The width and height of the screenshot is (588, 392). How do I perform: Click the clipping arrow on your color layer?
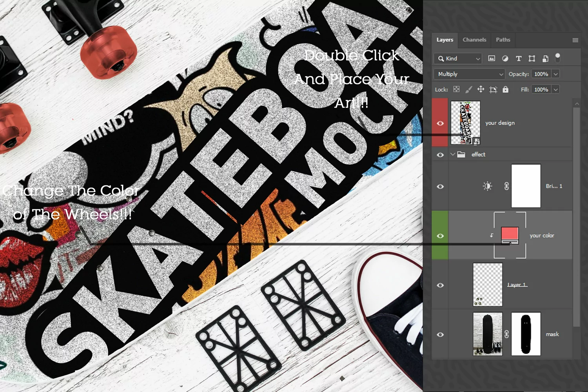492,236
